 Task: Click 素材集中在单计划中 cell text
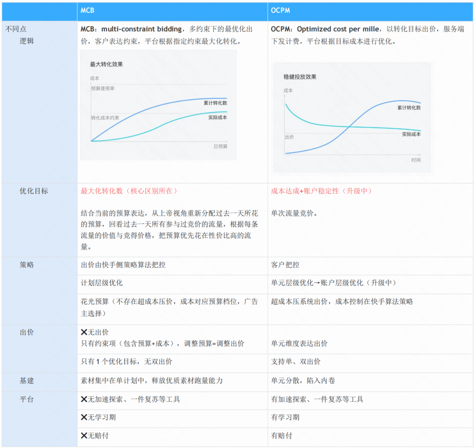point(152,381)
